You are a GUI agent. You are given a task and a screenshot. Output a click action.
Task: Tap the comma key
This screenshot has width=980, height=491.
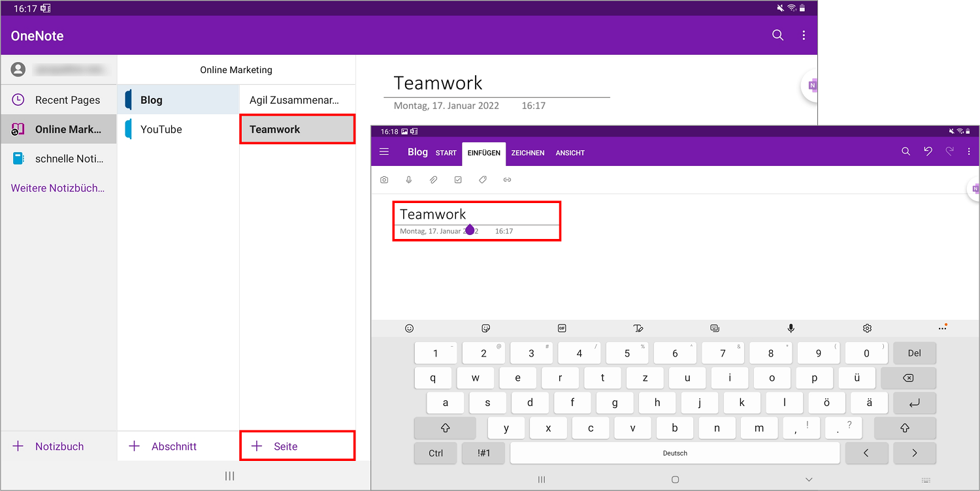(802, 428)
